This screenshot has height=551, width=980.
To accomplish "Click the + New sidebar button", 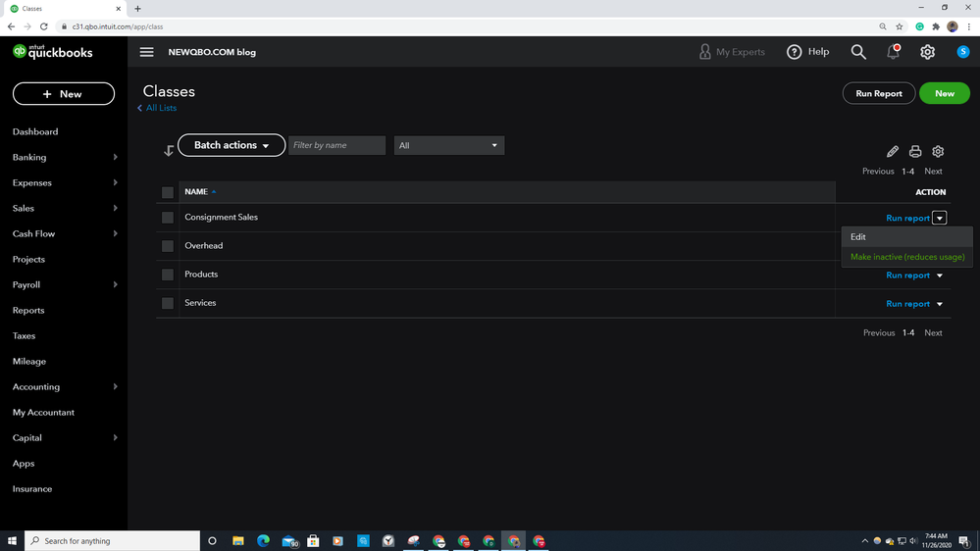I will (64, 94).
